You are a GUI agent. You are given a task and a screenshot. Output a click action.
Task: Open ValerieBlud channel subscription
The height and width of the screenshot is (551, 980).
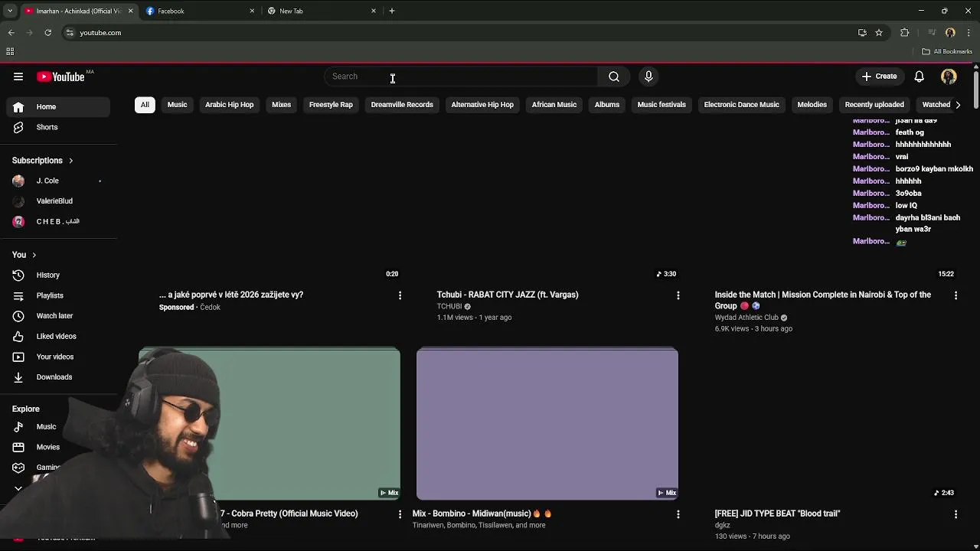pyautogui.click(x=58, y=201)
